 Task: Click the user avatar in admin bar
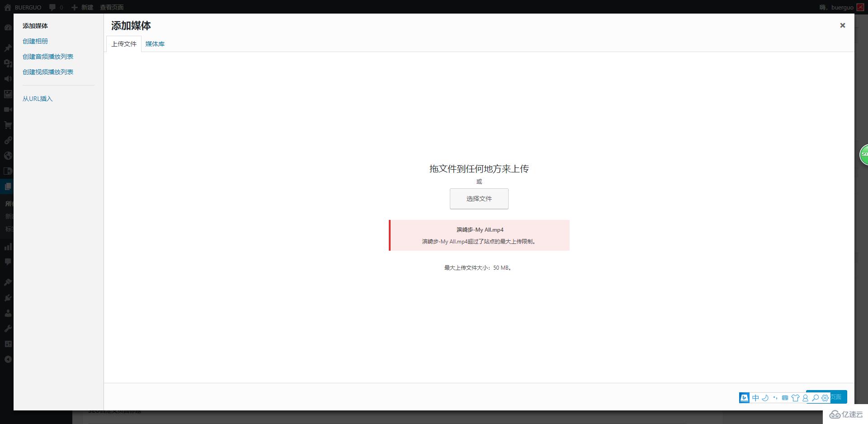[x=860, y=7]
